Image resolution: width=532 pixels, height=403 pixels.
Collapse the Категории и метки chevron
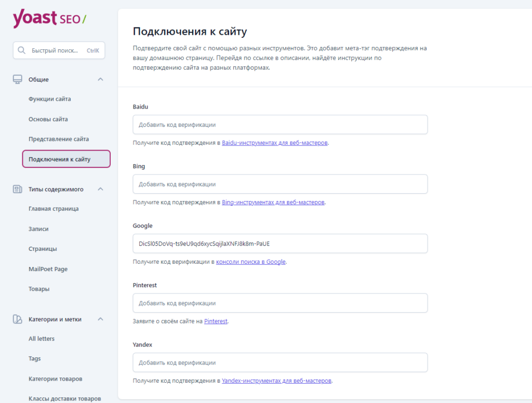point(100,319)
